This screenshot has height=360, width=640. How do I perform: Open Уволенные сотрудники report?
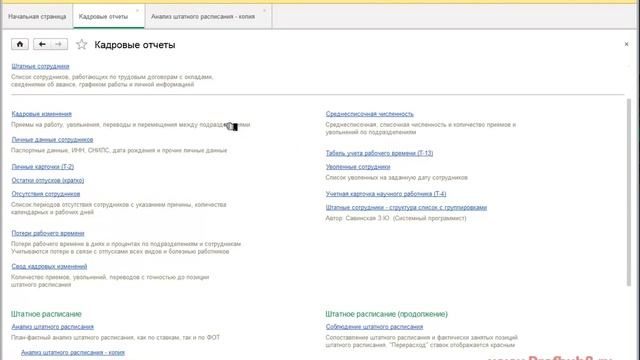pos(358,167)
